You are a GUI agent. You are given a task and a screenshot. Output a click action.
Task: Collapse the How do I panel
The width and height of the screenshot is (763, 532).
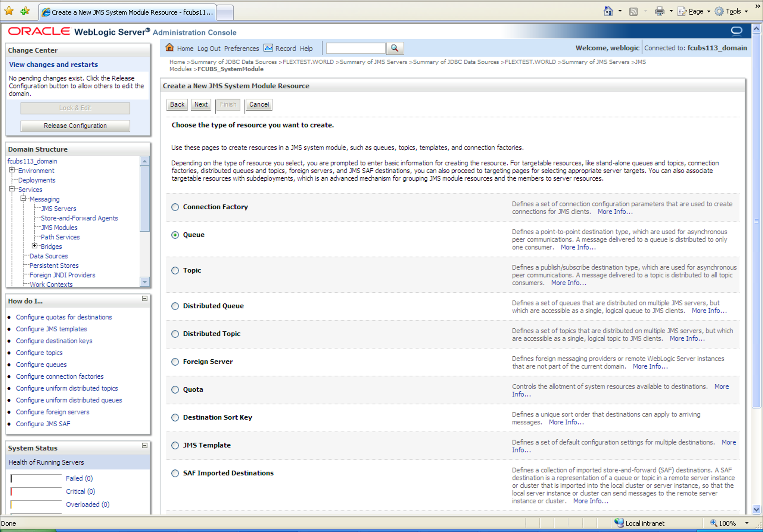coord(144,298)
